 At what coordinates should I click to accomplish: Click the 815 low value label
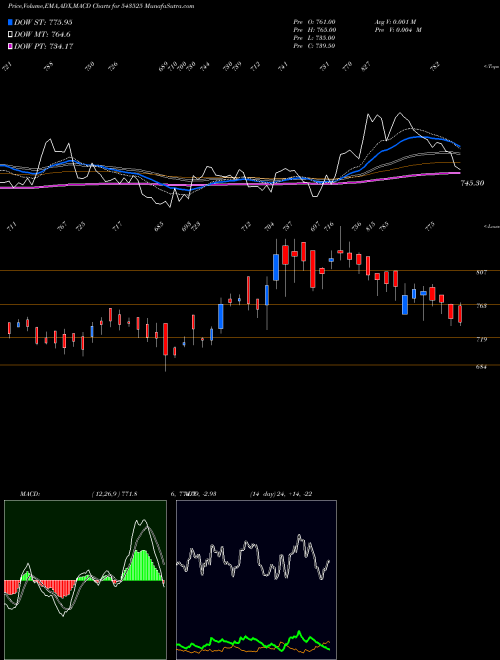[370, 227]
